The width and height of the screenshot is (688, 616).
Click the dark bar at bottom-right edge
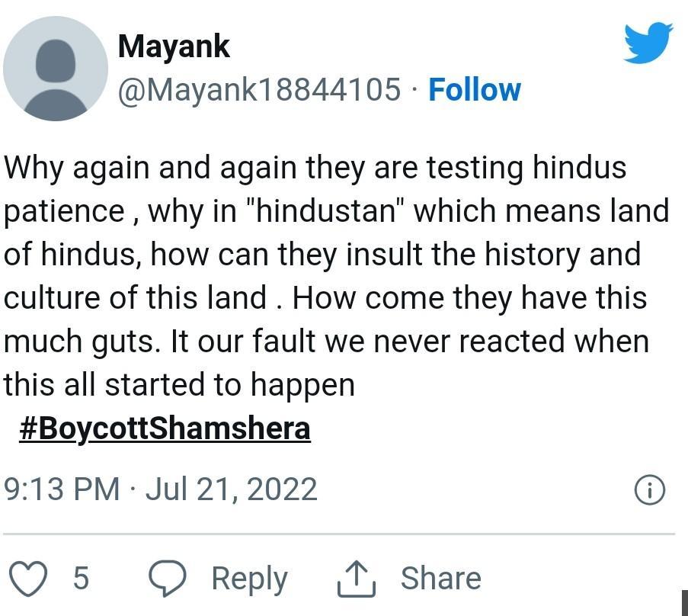(684, 602)
